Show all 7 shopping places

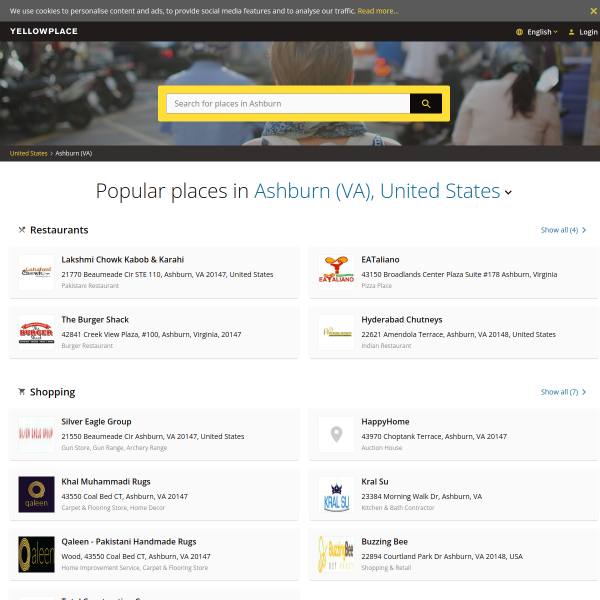(559, 392)
